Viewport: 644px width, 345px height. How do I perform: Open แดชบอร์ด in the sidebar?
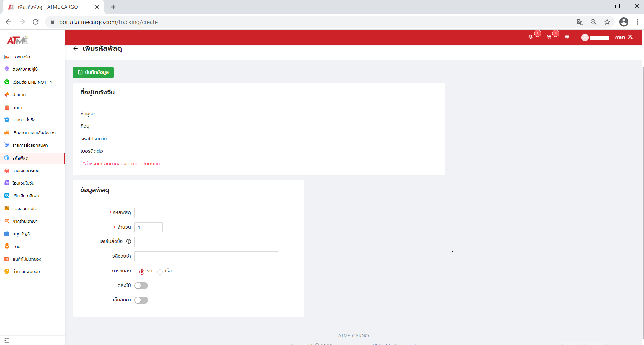pyautogui.click(x=21, y=57)
